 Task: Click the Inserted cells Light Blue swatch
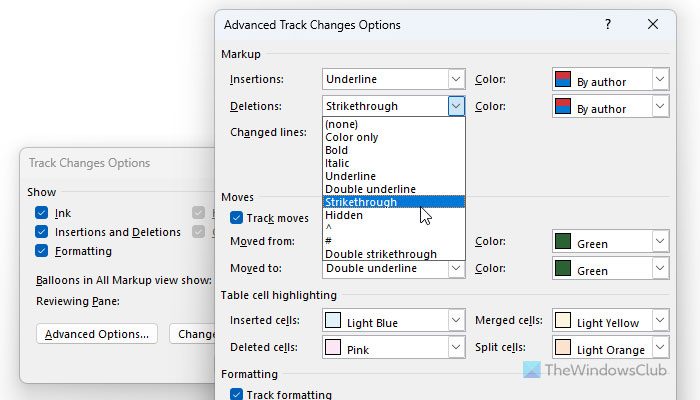332,322
